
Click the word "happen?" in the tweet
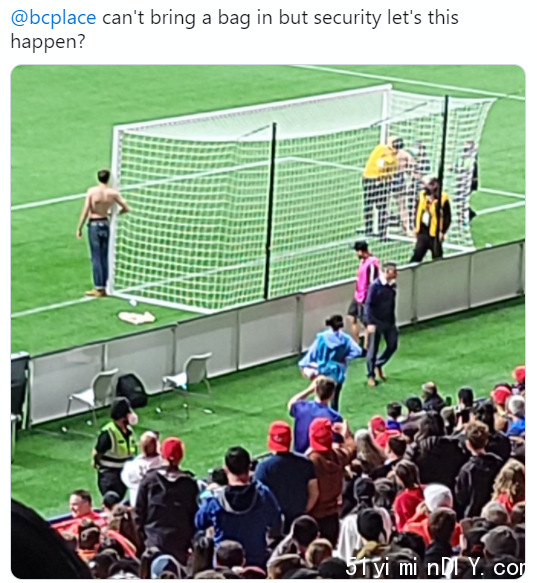tap(48, 41)
